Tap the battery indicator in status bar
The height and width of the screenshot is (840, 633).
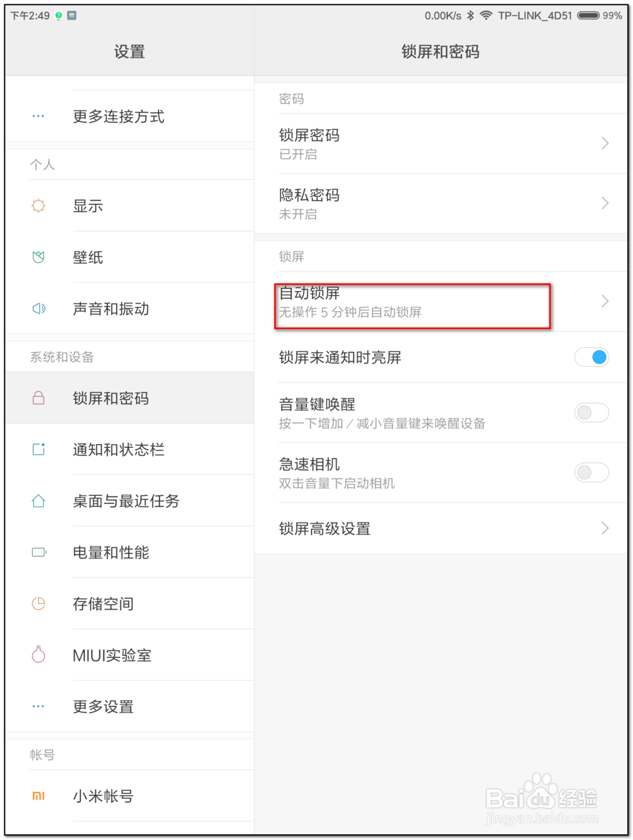click(x=588, y=16)
